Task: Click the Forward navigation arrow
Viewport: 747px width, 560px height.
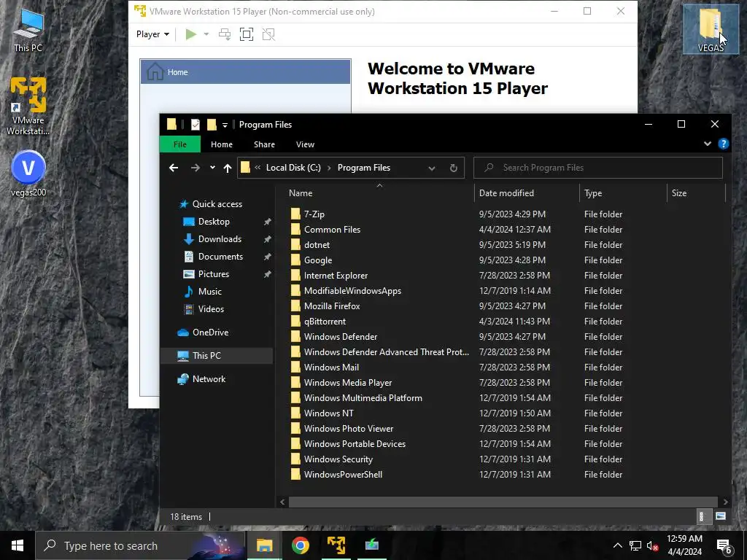Action: [196, 168]
